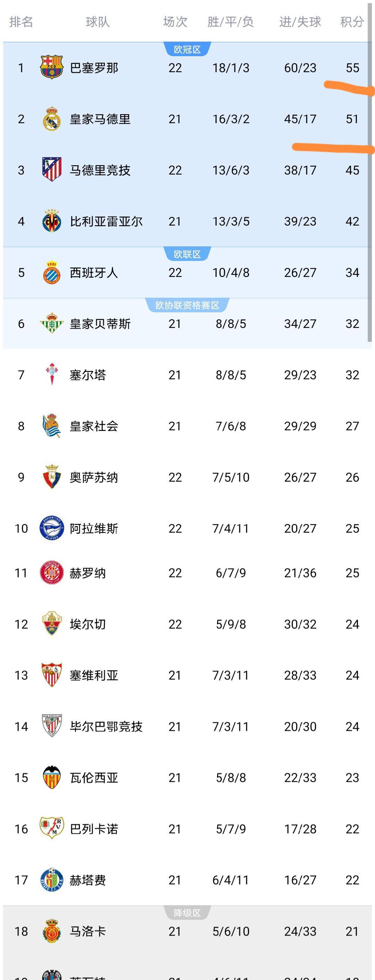Click the 降级区 zone label

(187, 913)
